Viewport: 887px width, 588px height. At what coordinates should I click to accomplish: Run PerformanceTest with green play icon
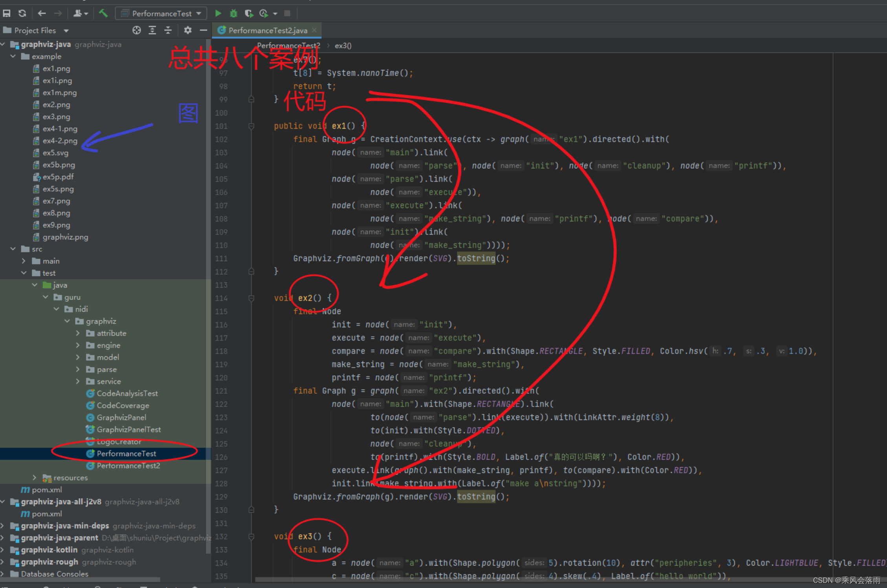pyautogui.click(x=218, y=13)
